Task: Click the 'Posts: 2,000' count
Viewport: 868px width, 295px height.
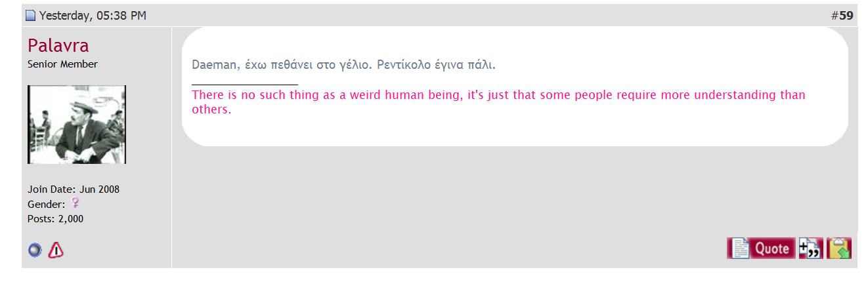Action: (x=55, y=219)
